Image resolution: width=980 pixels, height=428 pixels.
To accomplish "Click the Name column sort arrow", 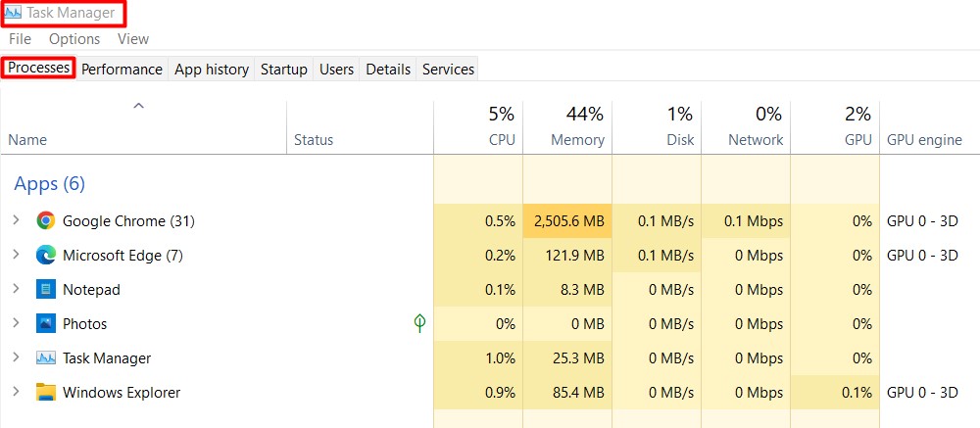I will pos(138,105).
